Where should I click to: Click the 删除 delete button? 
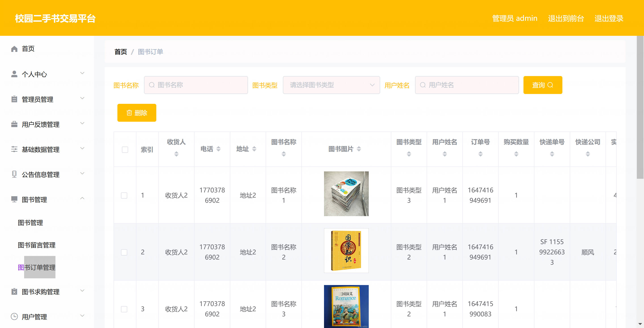pos(137,113)
